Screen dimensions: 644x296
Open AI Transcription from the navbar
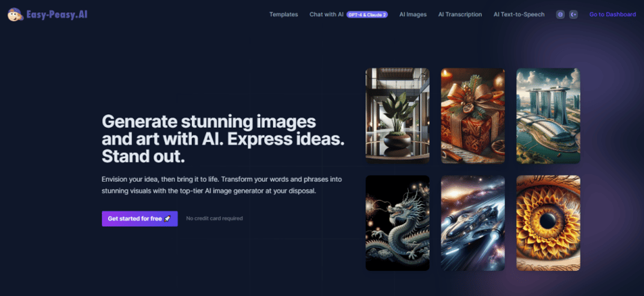tap(460, 14)
